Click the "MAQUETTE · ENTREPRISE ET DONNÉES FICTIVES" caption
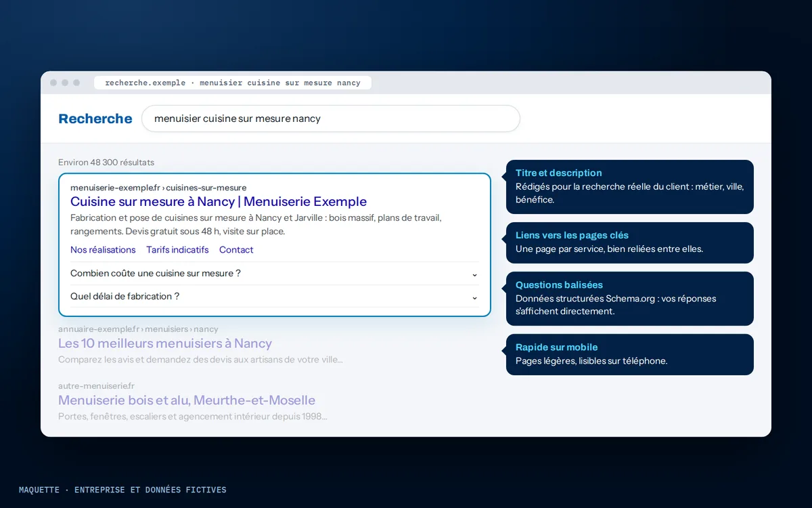Screen dimensions: 812x508 (x=122, y=490)
